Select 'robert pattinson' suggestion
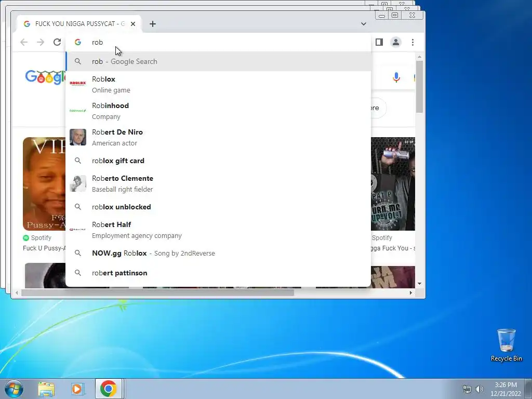 (218, 273)
